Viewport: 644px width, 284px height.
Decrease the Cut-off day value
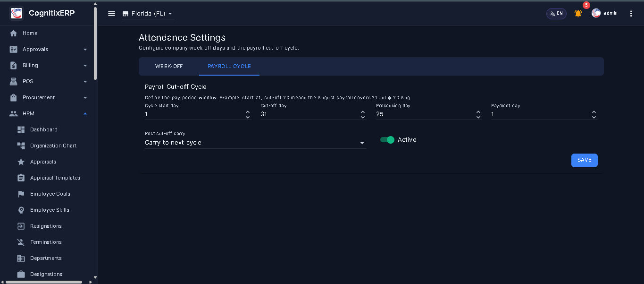click(363, 117)
